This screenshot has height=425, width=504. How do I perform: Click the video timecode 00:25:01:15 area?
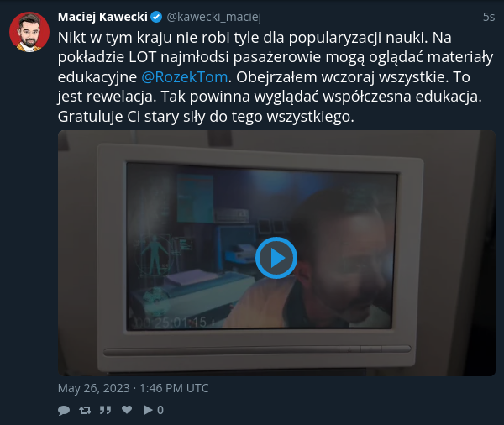(x=172, y=322)
